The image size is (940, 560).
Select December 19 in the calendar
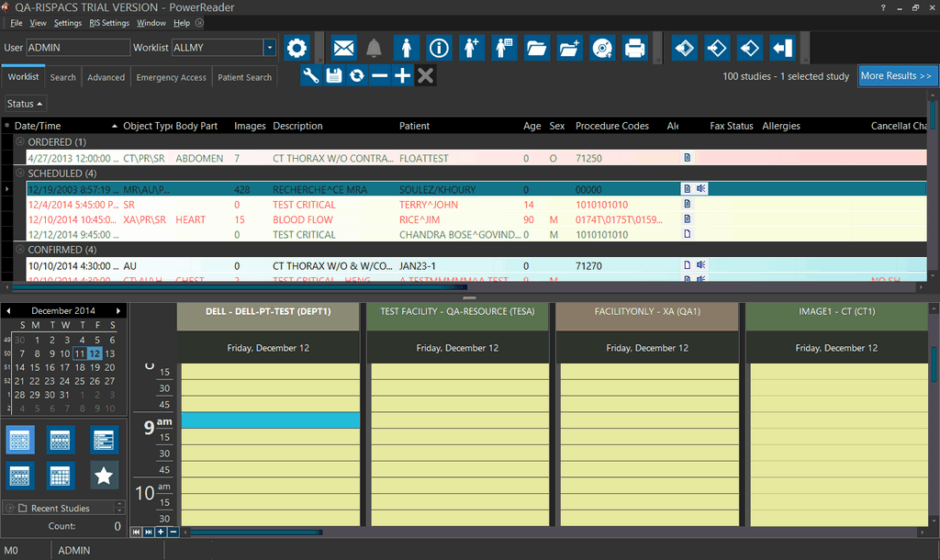pyautogui.click(x=95, y=367)
